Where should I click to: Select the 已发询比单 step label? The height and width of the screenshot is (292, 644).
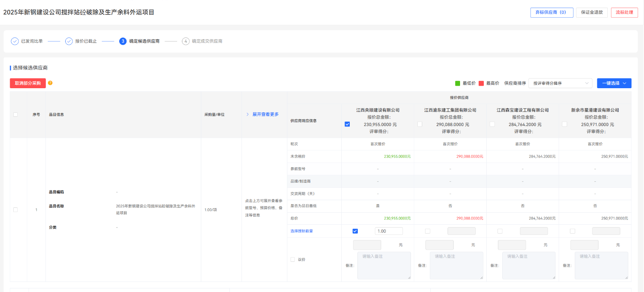click(x=32, y=41)
